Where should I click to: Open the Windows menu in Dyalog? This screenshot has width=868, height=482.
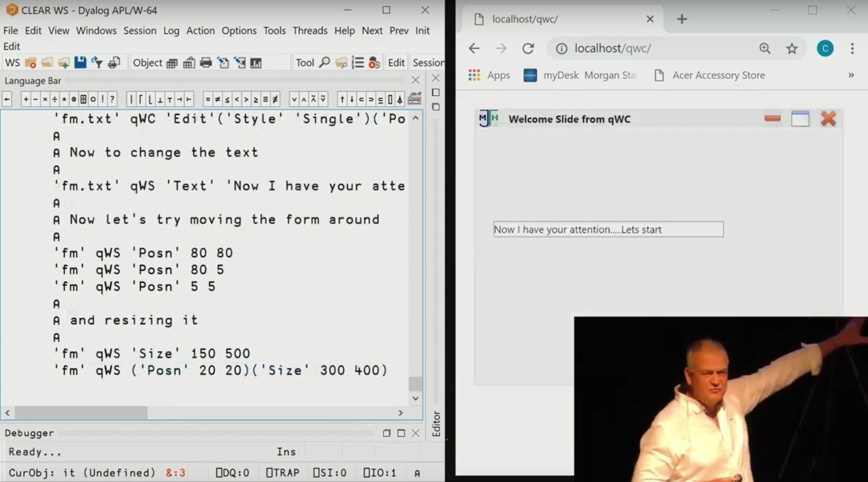click(x=96, y=31)
